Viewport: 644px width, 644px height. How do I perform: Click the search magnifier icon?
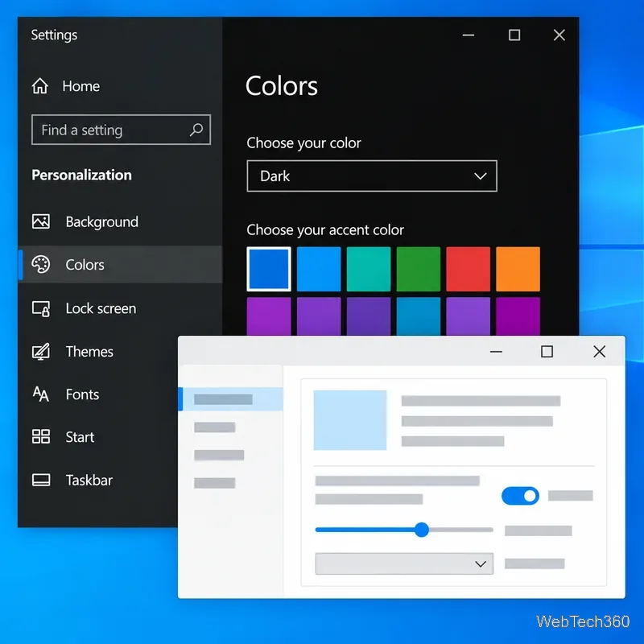(x=196, y=130)
